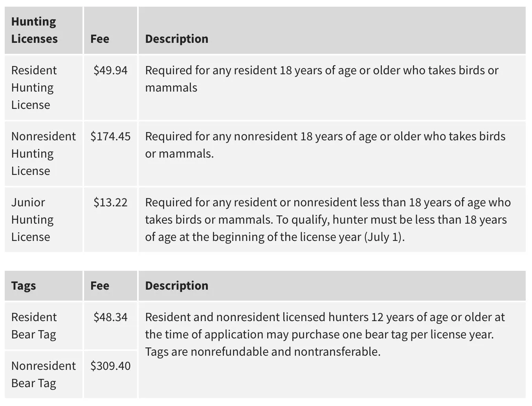The height and width of the screenshot is (406, 532).
Task: Select the Resident Hunting License cell
Action: click(x=44, y=88)
